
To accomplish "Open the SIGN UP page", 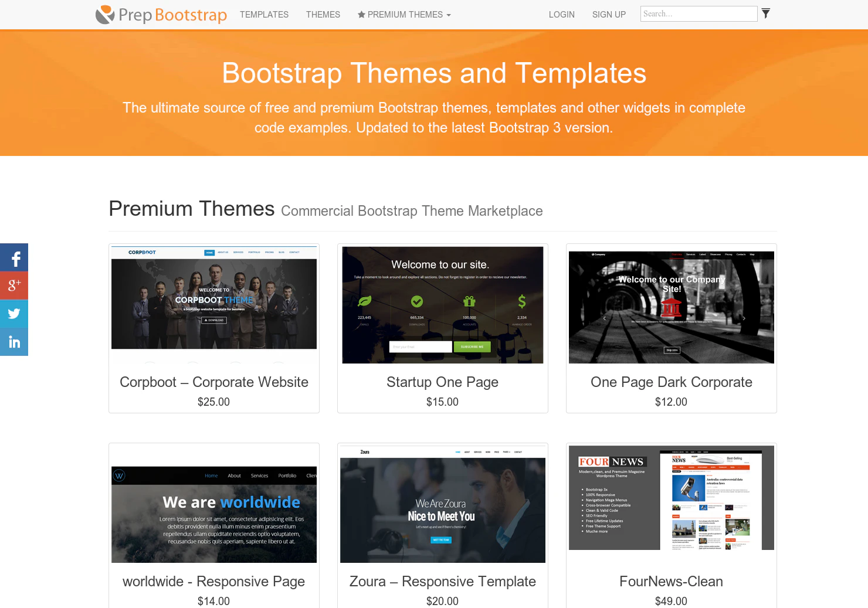I will click(609, 14).
